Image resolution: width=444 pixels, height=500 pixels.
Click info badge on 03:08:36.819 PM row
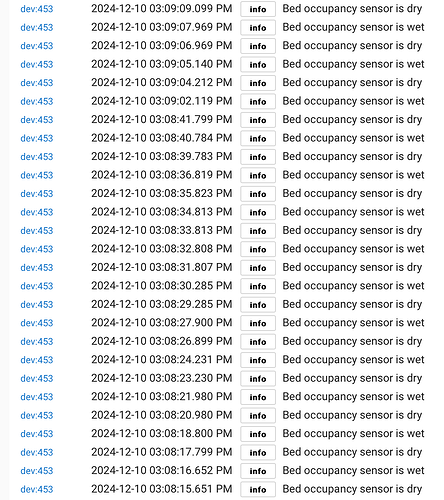(x=258, y=175)
